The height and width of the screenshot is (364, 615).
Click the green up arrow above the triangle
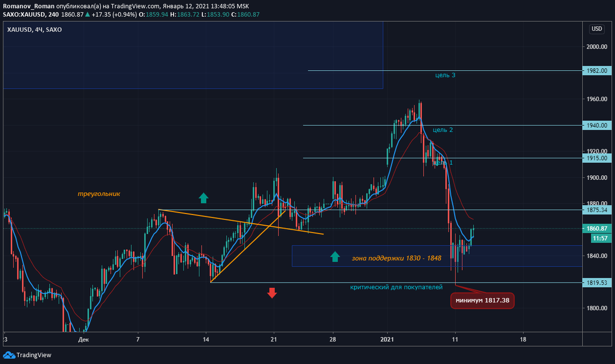pyautogui.click(x=203, y=198)
